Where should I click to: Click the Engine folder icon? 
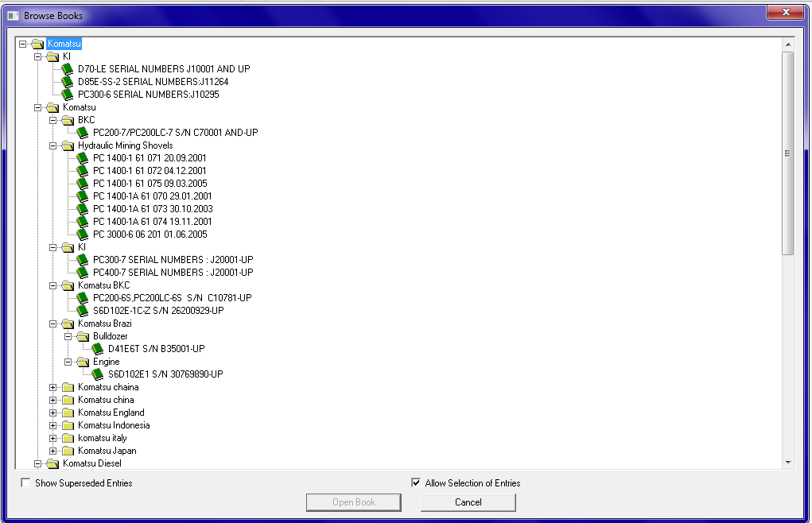[x=83, y=362]
